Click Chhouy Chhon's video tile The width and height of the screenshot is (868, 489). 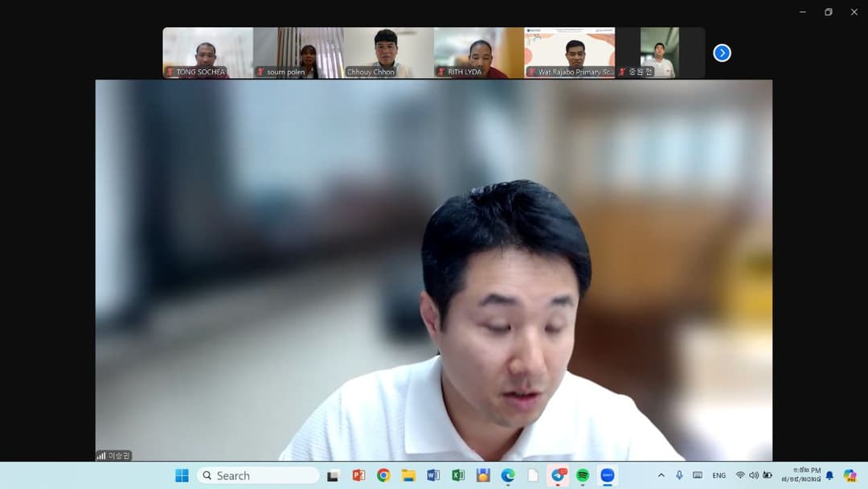(388, 53)
